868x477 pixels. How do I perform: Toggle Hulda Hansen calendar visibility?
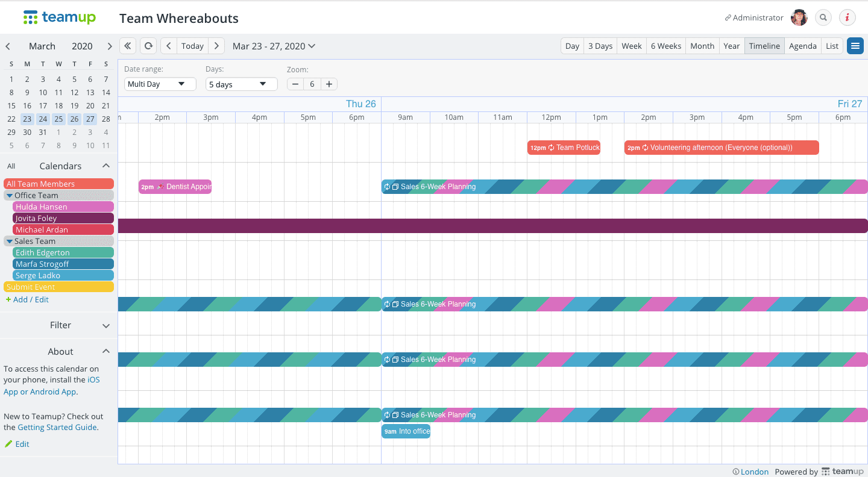point(63,207)
